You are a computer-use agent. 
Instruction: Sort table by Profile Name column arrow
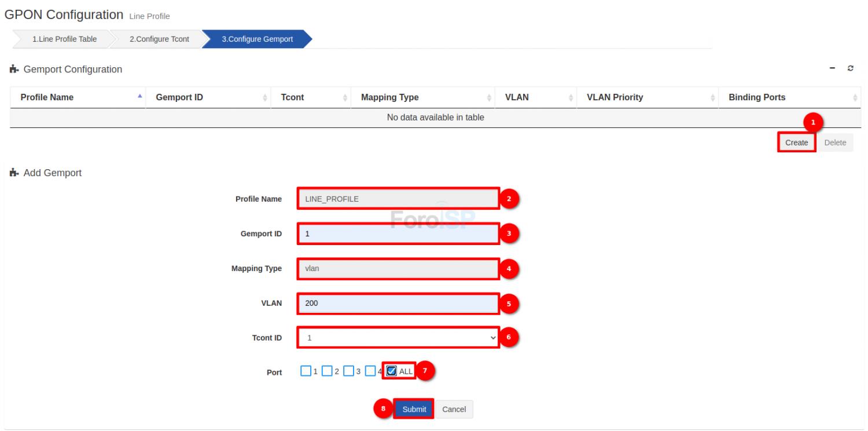tap(139, 97)
